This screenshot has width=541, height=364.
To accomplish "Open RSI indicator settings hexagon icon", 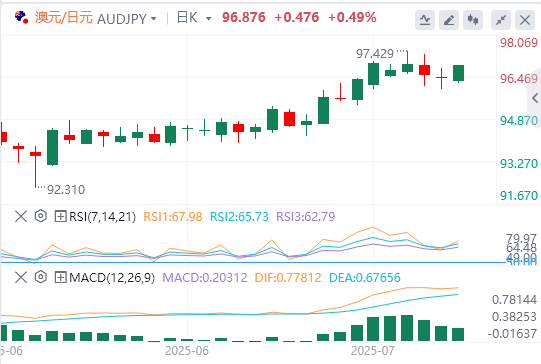I will click(41, 216).
